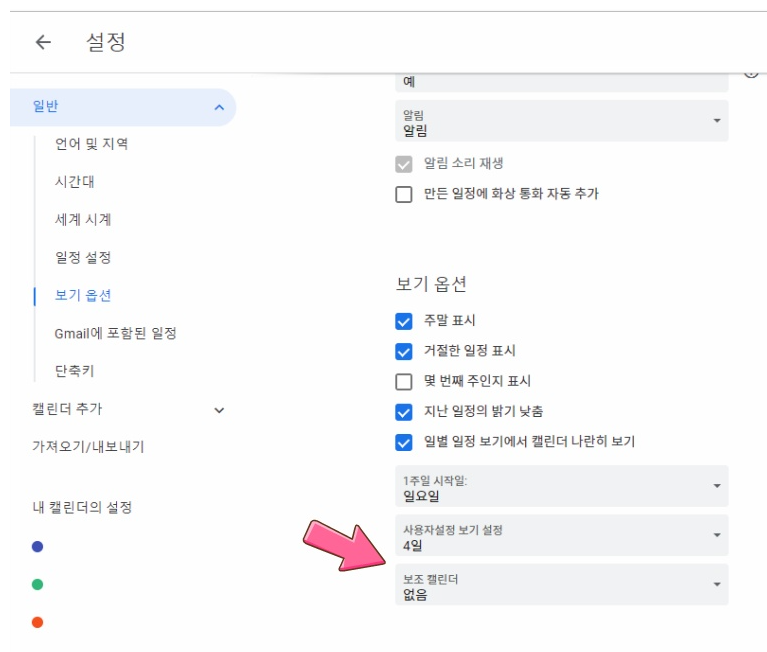Open the 캘린더 추가 section
The height and width of the screenshot is (652, 767).
click(x=67, y=409)
